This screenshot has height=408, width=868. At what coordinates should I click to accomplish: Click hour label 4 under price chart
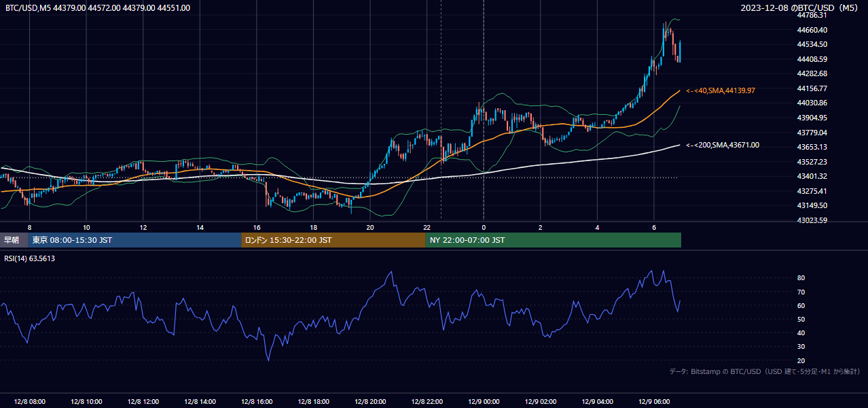coord(597,227)
